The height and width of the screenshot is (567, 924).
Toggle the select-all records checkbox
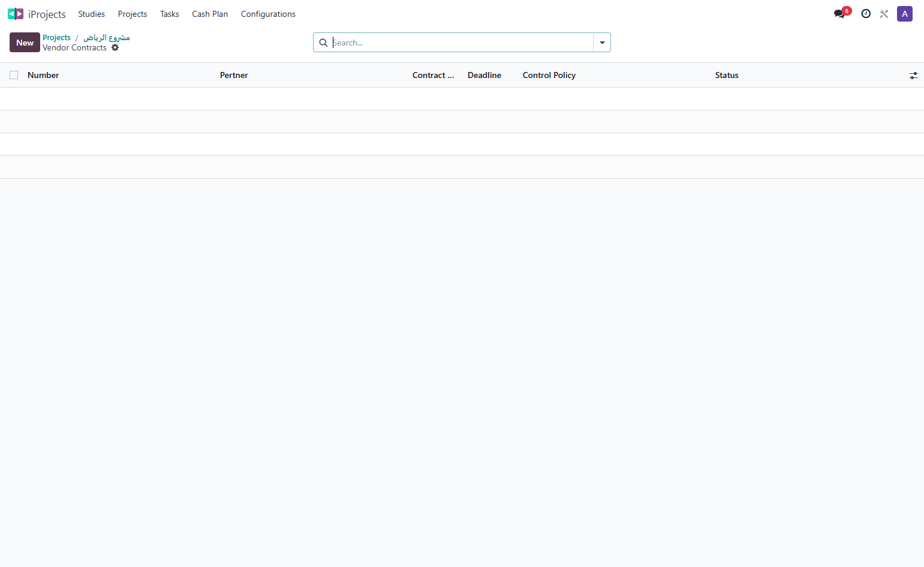pyautogui.click(x=14, y=75)
